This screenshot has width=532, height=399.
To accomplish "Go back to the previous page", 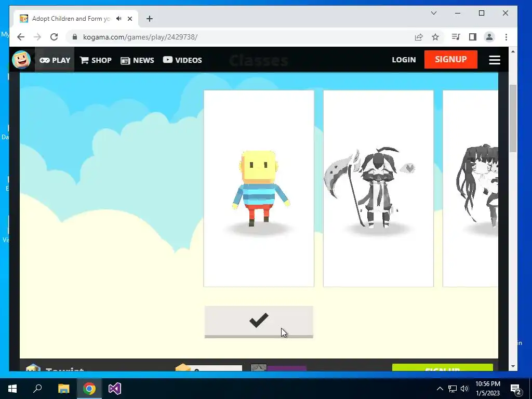I will [x=21, y=37].
